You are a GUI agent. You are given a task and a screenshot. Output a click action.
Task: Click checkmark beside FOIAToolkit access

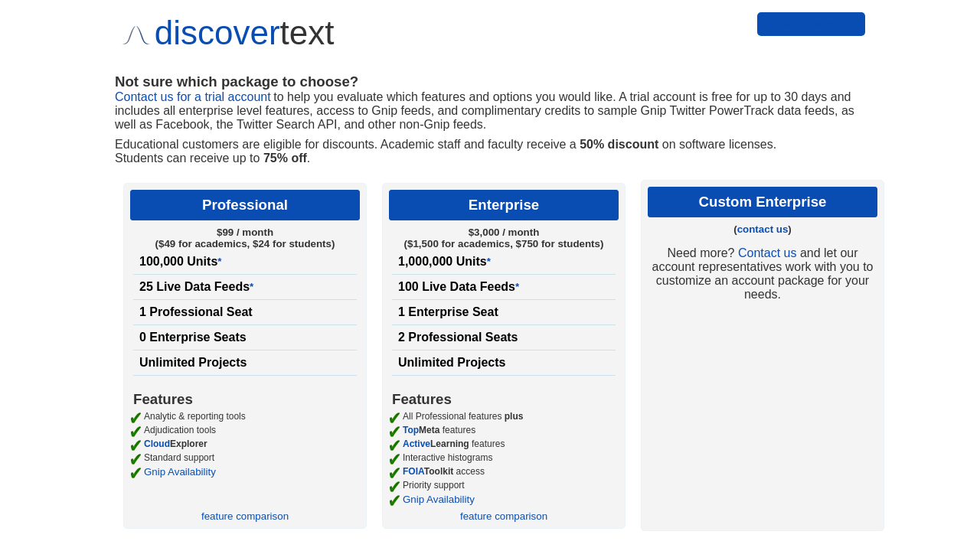(x=394, y=473)
